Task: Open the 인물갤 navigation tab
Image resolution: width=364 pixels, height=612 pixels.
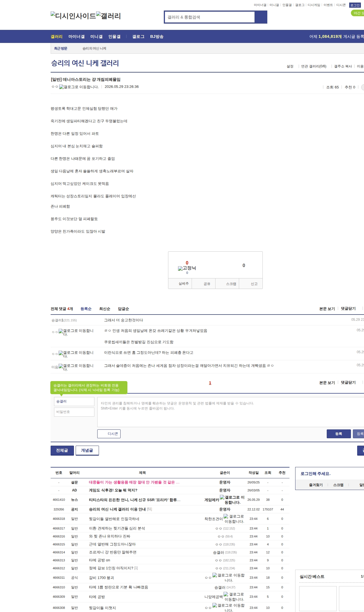Action: [x=114, y=36]
